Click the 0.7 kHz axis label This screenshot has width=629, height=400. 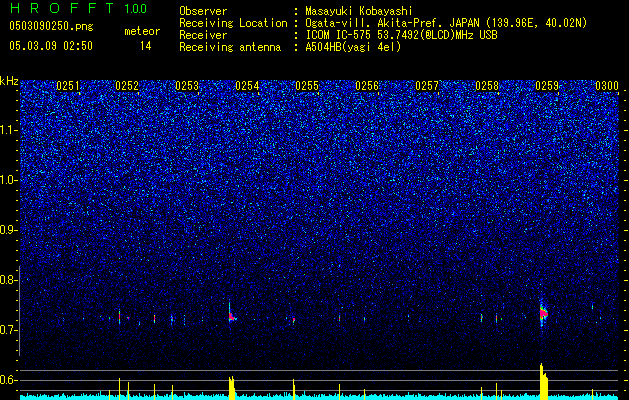(x=9, y=330)
